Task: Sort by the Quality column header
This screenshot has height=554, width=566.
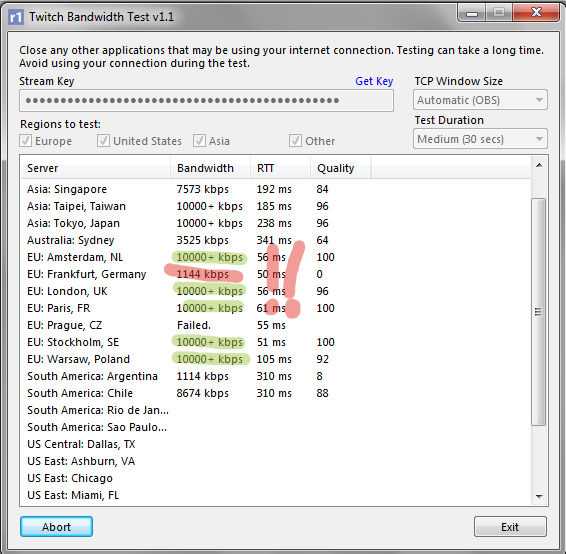Action: click(x=341, y=168)
